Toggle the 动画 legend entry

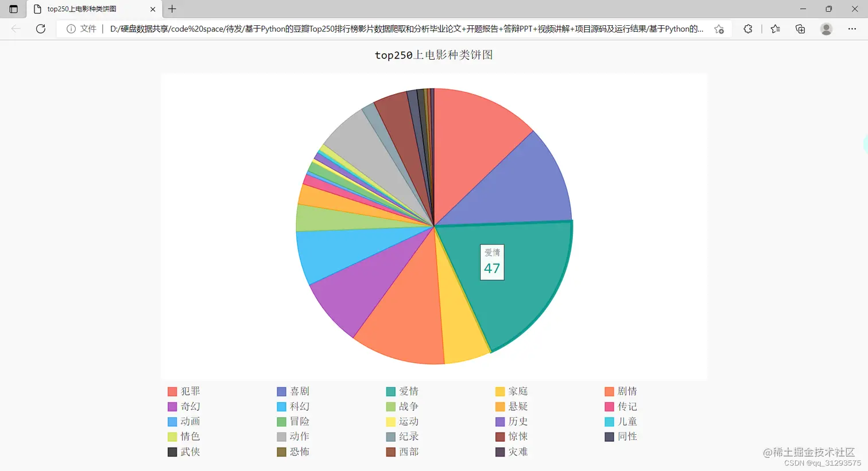184,421
